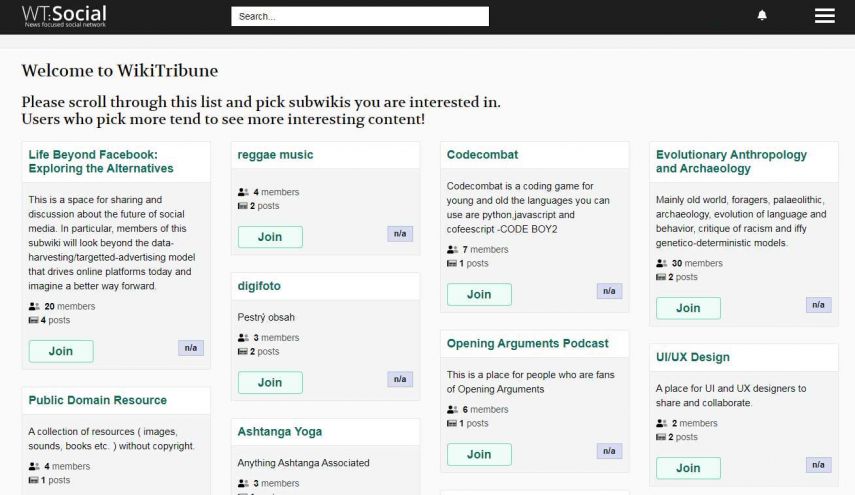855x495 pixels.
Task: Click n/a badge on Codecombat card
Action: (x=609, y=291)
